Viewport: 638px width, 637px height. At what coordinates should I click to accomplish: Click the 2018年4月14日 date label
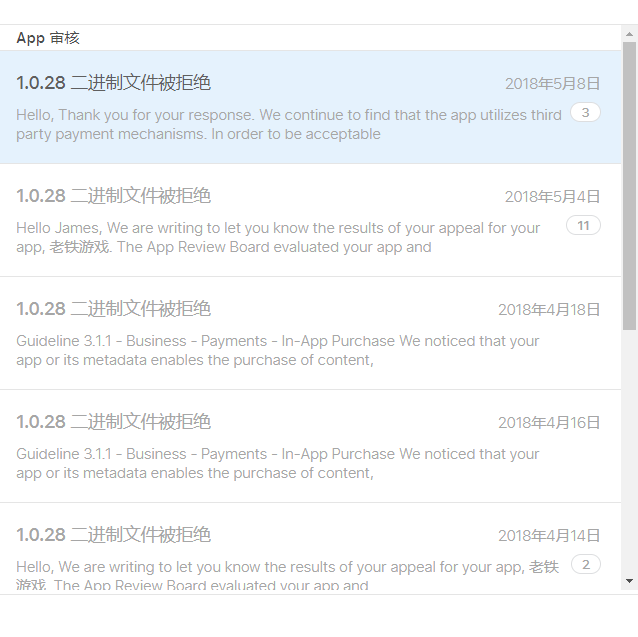pos(549,536)
